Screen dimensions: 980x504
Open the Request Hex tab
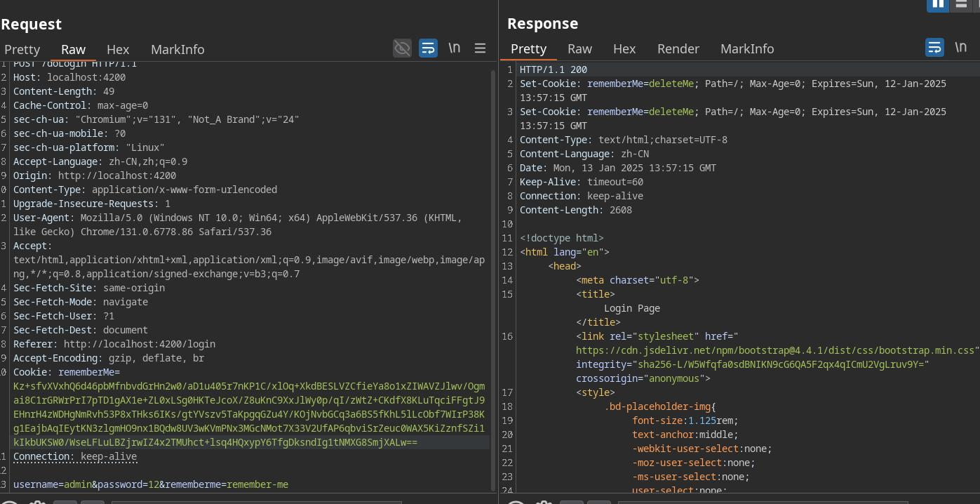[118, 49]
